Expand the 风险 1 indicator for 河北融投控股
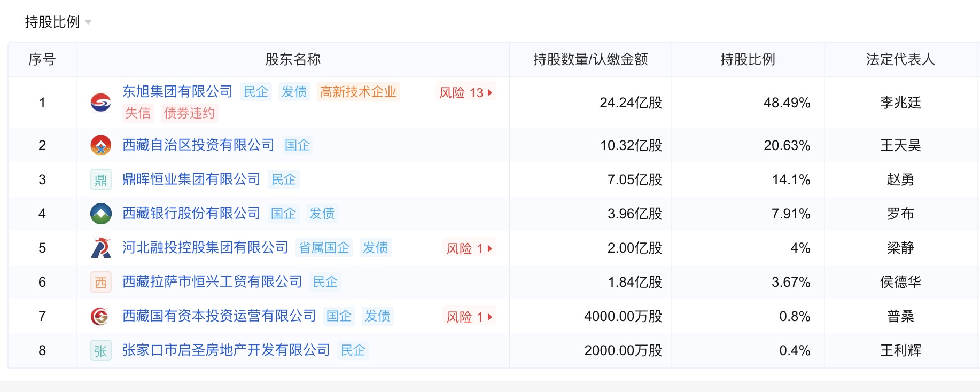The width and height of the screenshot is (980, 392). (469, 248)
